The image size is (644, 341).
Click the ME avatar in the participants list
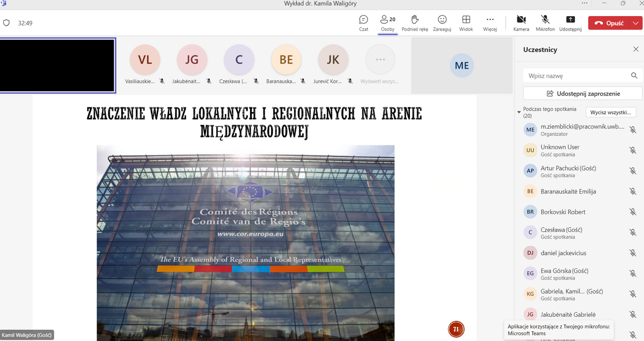(530, 130)
